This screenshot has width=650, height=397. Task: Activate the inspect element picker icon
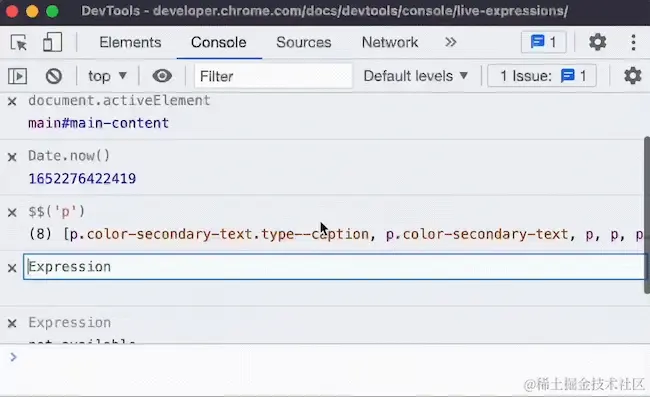[x=19, y=42]
